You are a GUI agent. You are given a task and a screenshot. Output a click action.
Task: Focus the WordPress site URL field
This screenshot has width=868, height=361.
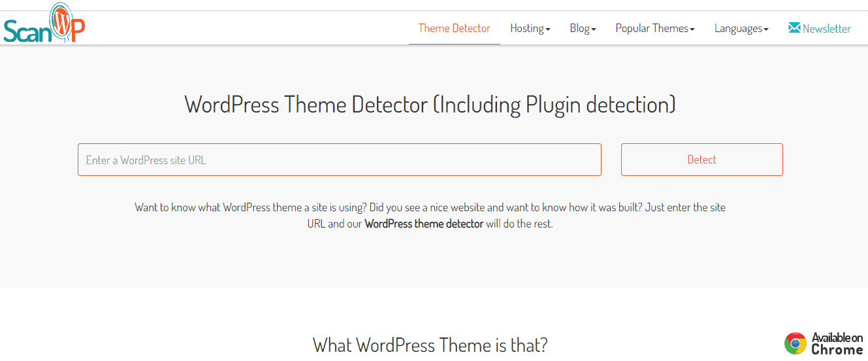339,160
